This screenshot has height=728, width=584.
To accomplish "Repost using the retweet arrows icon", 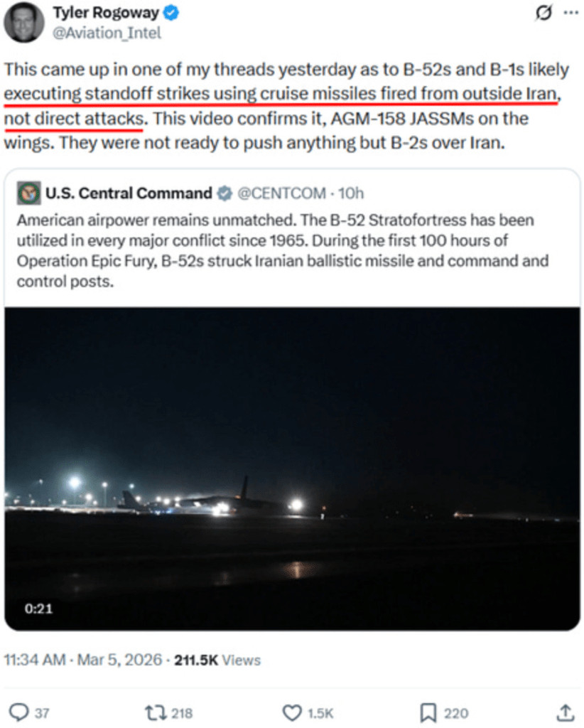I will coord(154,712).
